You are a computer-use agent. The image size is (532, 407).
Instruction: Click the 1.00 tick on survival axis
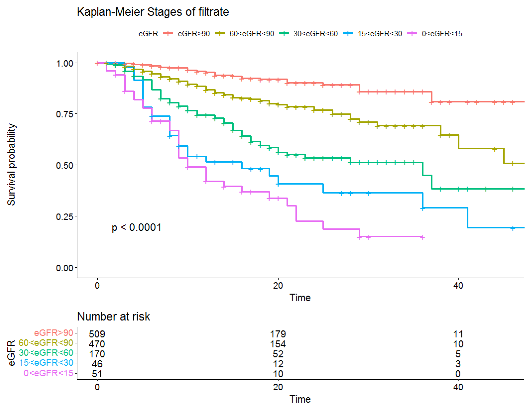[65, 63]
